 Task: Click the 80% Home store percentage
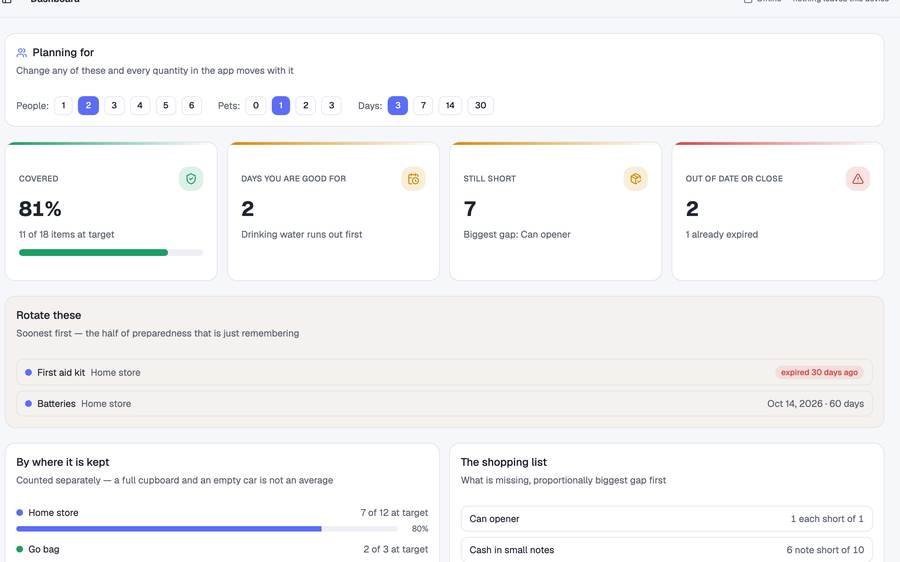point(420,529)
